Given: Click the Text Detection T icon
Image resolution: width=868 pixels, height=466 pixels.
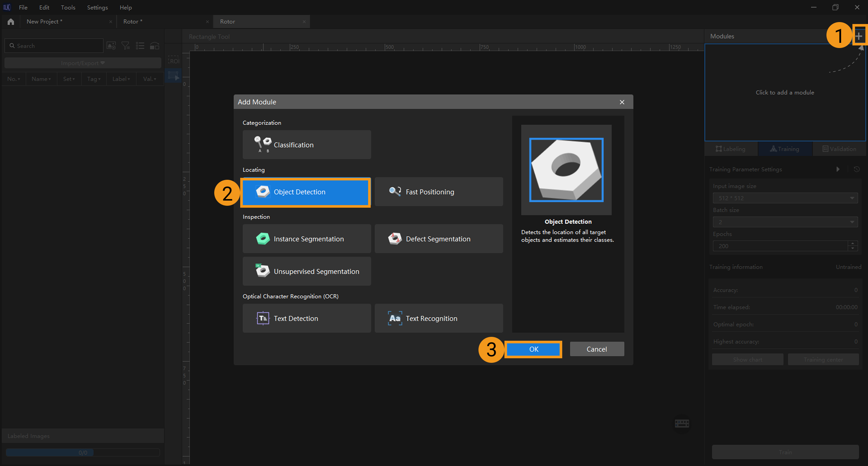Looking at the screenshot, I should pos(263,318).
